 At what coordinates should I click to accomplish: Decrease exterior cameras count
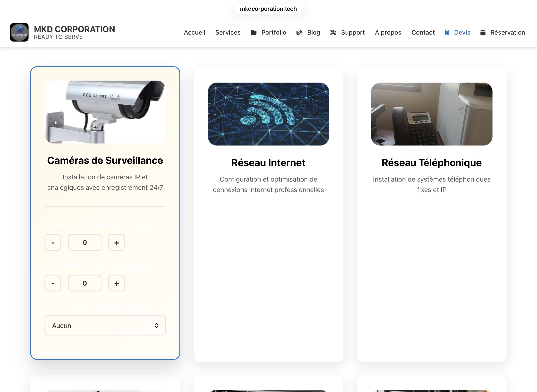(x=53, y=283)
